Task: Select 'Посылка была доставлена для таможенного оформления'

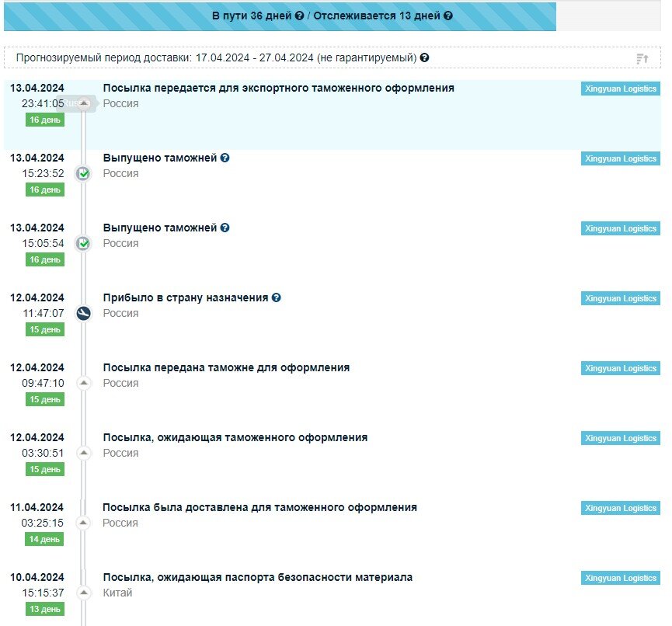Action: [x=259, y=507]
